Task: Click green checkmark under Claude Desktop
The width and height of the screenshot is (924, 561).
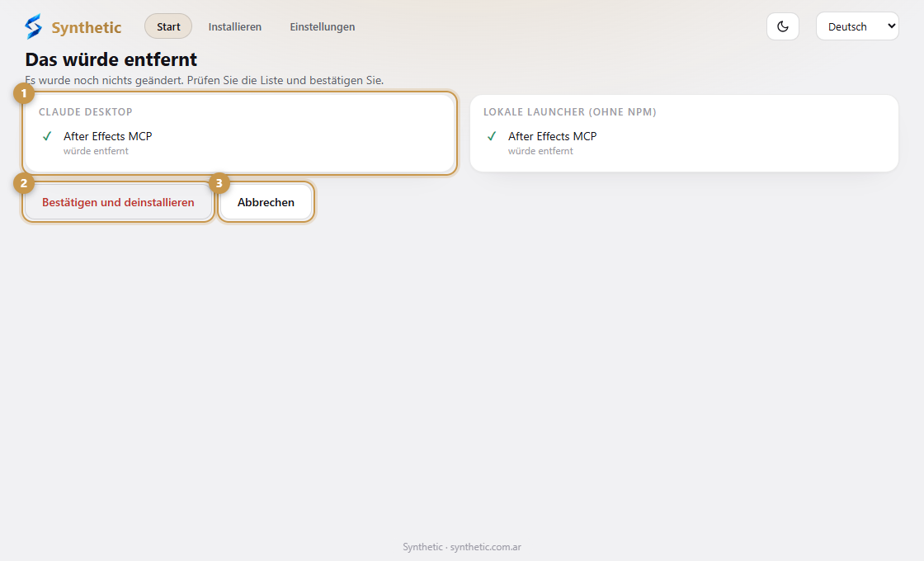Action: (x=47, y=136)
